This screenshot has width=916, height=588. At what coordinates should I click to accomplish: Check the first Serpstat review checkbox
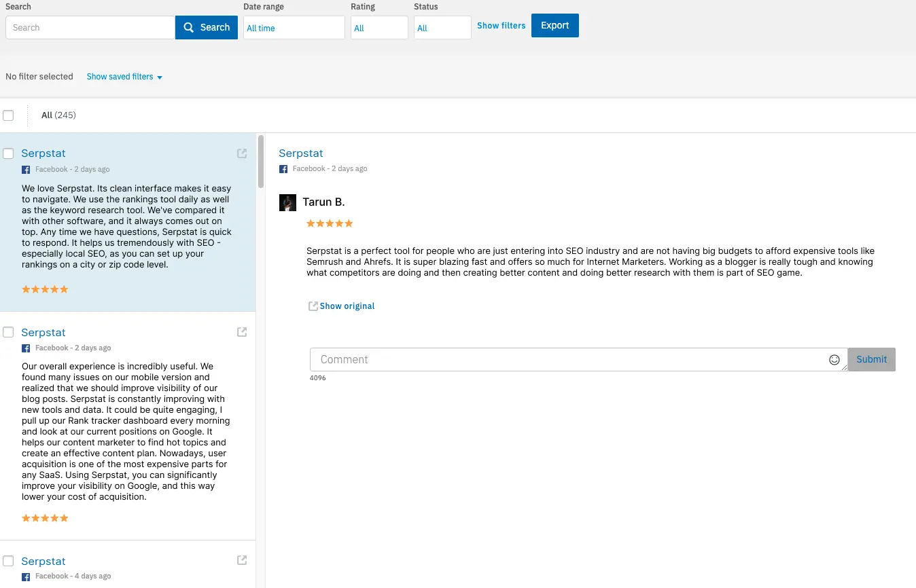tap(8, 153)
